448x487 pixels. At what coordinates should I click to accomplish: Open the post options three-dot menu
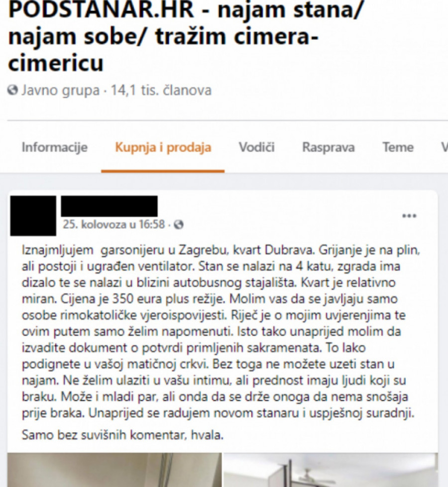[x=409, y=216]
